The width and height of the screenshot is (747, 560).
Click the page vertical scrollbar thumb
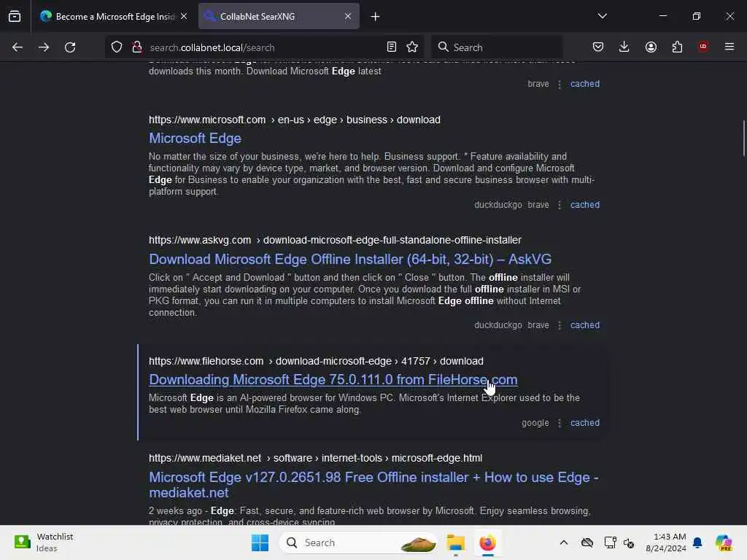tap(743, 138)
